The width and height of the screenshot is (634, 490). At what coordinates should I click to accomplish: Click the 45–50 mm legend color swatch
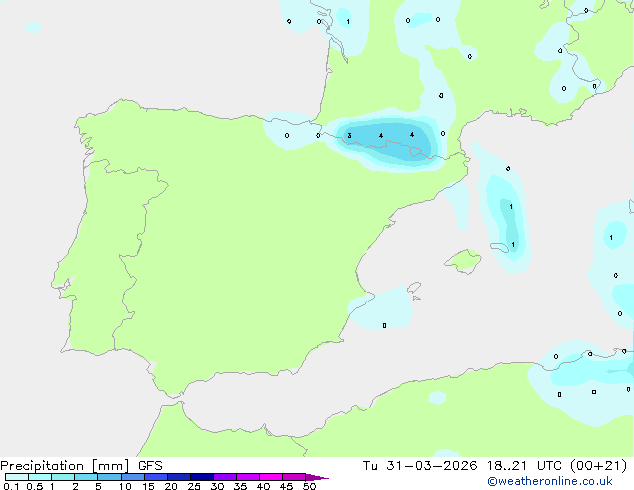click(294, 477)
